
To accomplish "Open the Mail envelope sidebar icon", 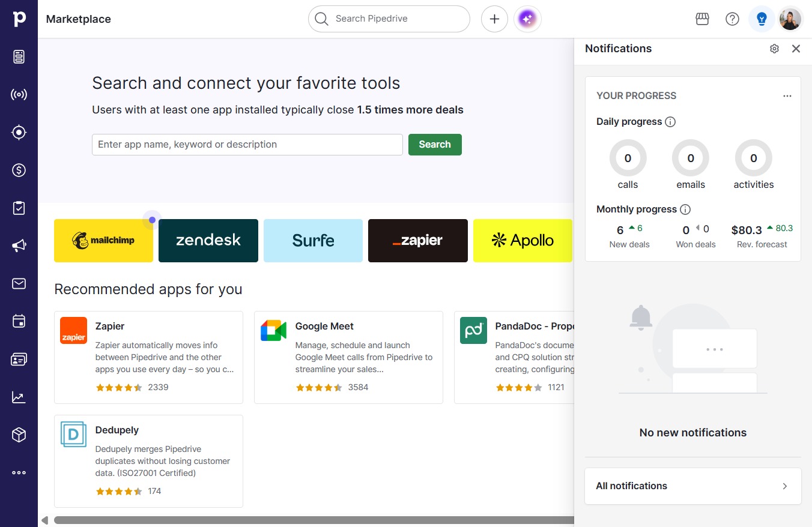I will [x=19, y=284].
